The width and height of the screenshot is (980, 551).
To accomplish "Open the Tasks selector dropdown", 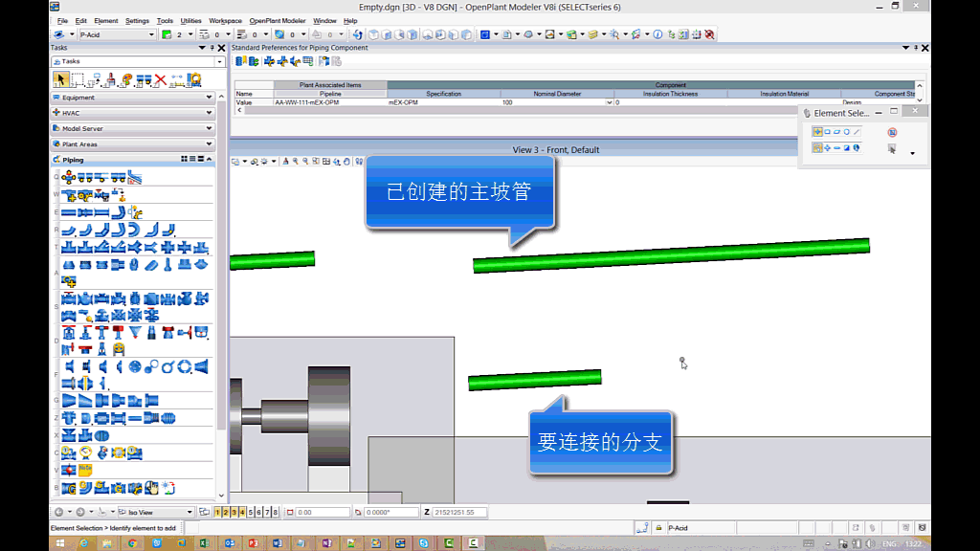I will click(219, 61).
